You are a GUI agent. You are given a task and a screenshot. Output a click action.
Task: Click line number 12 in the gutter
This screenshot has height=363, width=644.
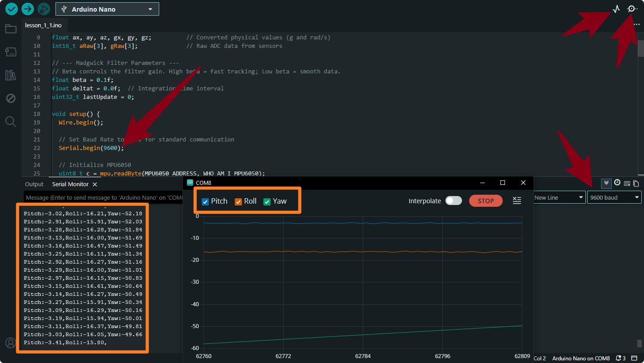(37, 63)
